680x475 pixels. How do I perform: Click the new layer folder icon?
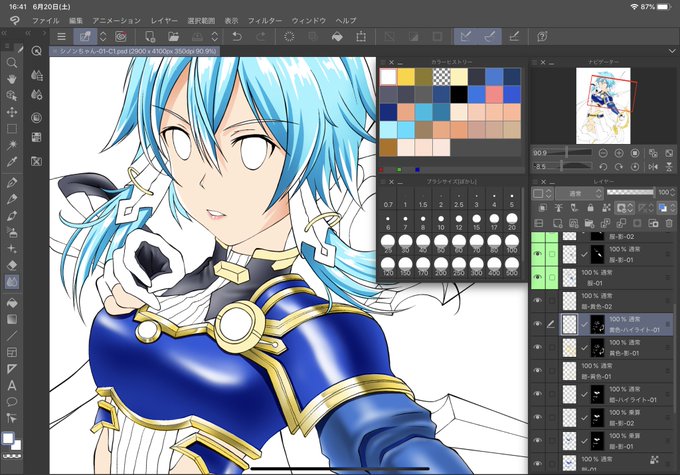click(x=589, y=223)
